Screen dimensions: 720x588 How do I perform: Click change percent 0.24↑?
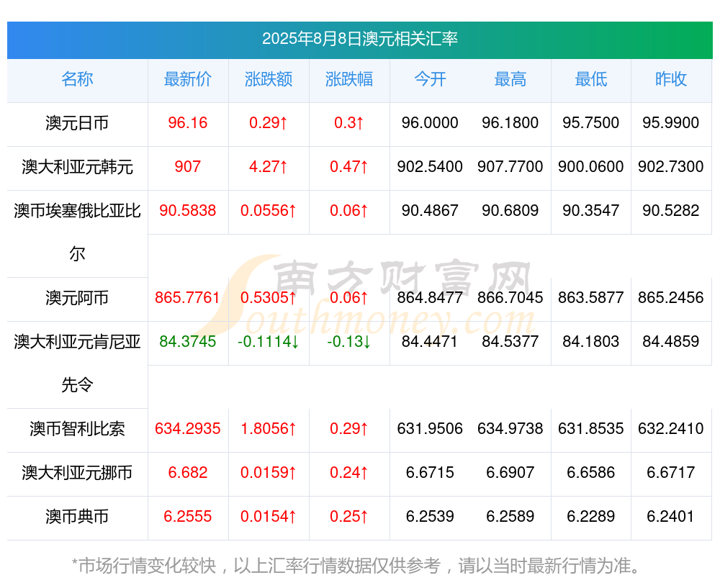coord(349,472)
